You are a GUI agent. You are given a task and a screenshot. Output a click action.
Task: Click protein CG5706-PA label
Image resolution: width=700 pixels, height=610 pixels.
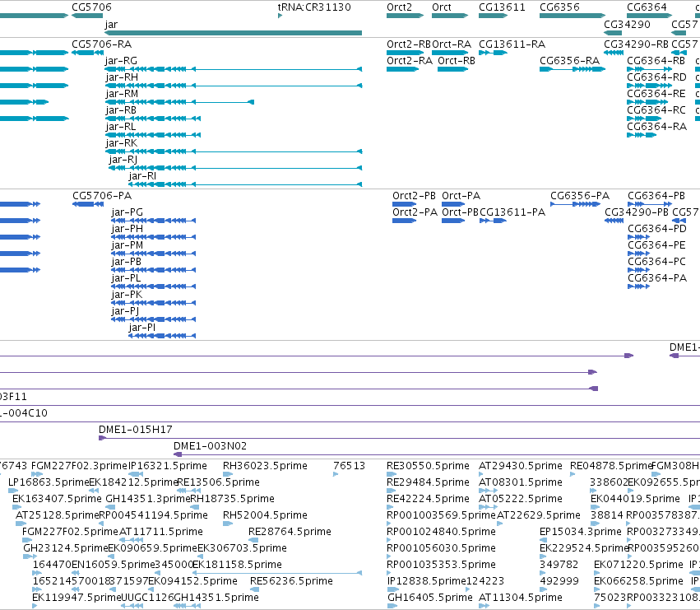point(102,196)
